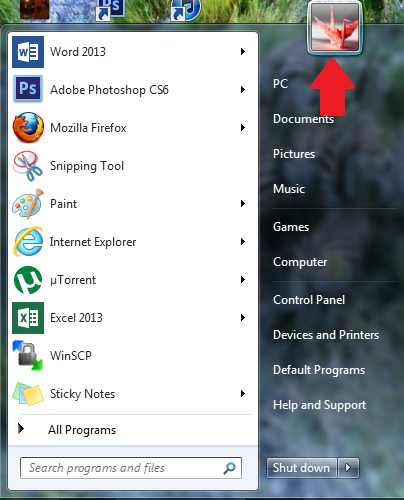404x500 pixels.
Task: Launch the Snipping Tool scissors icon
Action: pos(28,166)
